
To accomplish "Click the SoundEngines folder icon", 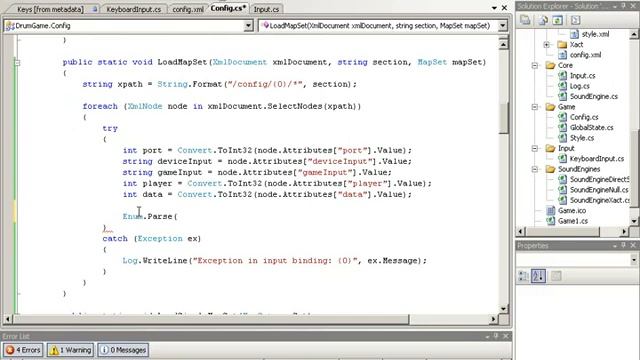I will coord(550,169).
